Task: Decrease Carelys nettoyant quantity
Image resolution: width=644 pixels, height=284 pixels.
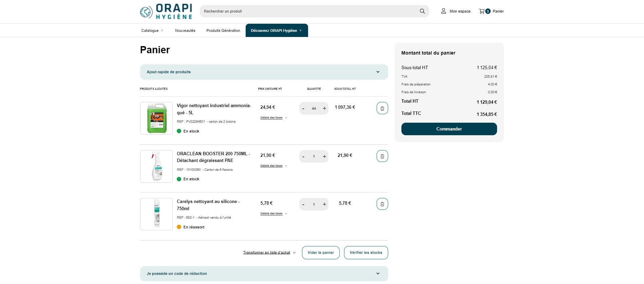Action: 303,204
